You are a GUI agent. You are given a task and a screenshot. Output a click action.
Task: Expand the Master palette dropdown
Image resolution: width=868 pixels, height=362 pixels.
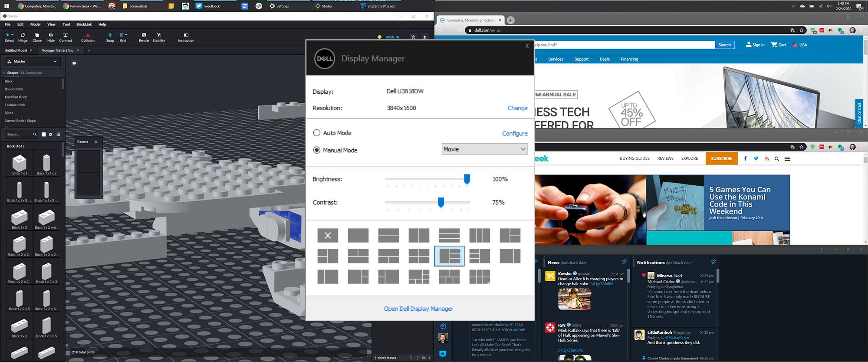click(x=33, y=62)
